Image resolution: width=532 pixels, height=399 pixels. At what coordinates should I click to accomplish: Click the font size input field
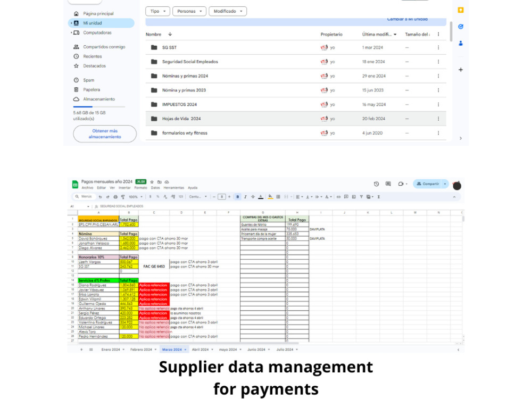click(x=221, y=197)
